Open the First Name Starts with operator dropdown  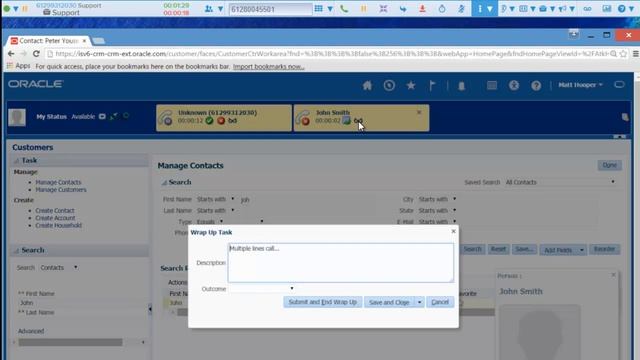pyautogui.click(x=233, y=199)
